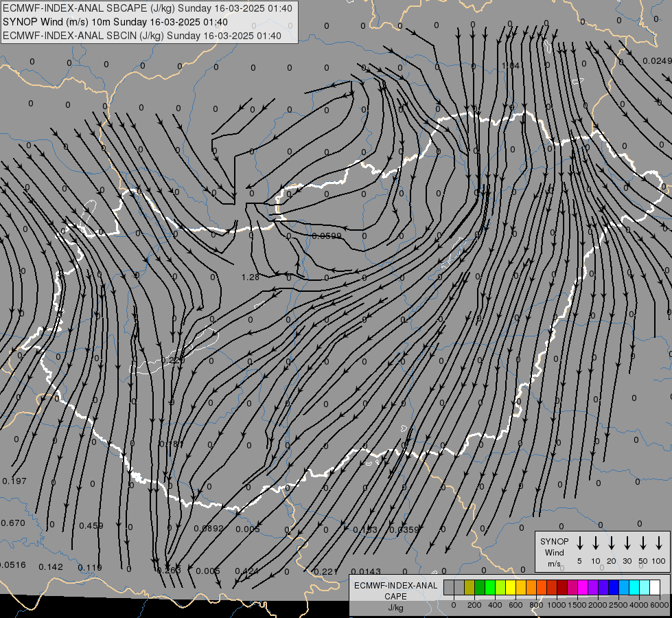Screen dimensions: 672x618
Task: Click the 6000 tick label on CAPE scale
Action: [x=660, y=605]
